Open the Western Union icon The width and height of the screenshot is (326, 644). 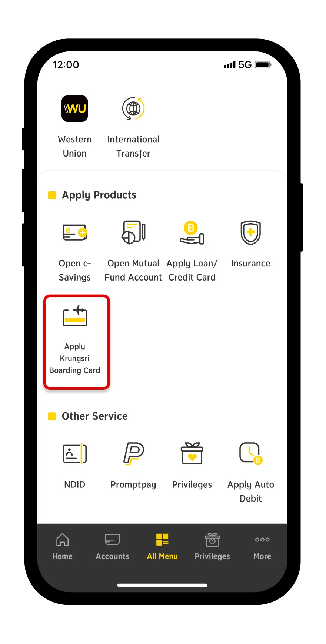74,108
